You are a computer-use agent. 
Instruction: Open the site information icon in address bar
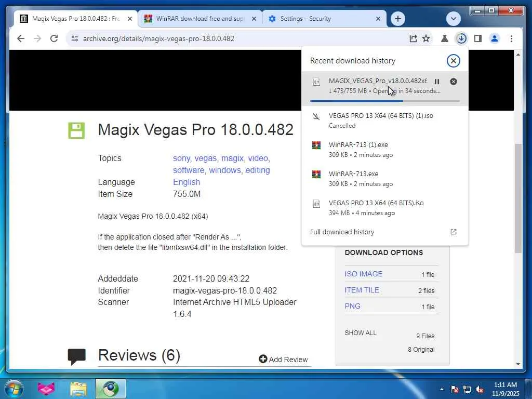tap(75, 38)
